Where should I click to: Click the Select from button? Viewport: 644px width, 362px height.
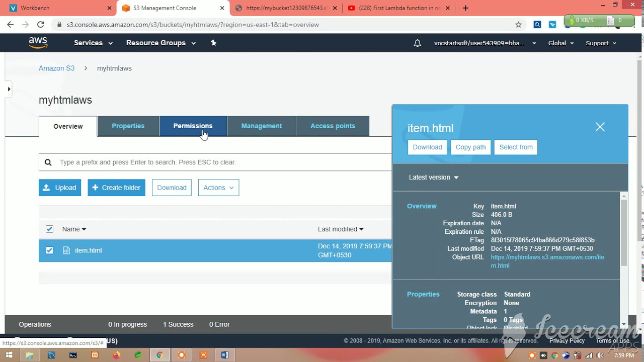tap(516, 147)
